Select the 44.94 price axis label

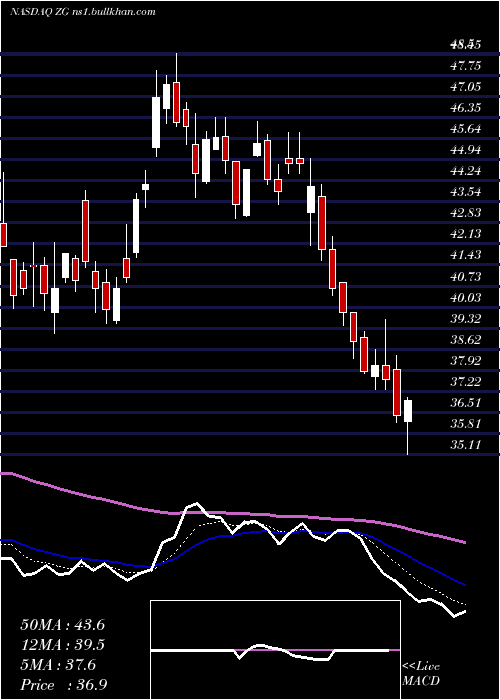[x=465, y=150]
